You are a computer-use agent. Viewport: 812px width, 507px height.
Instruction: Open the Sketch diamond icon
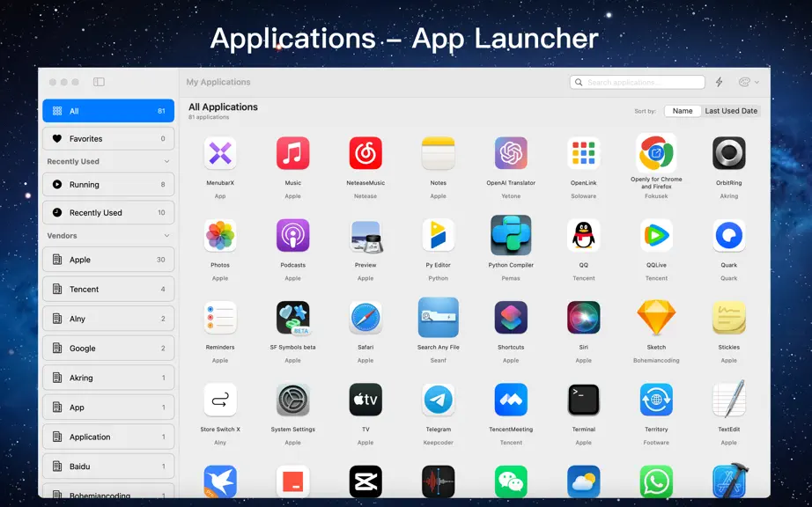(x=656, y=317)
